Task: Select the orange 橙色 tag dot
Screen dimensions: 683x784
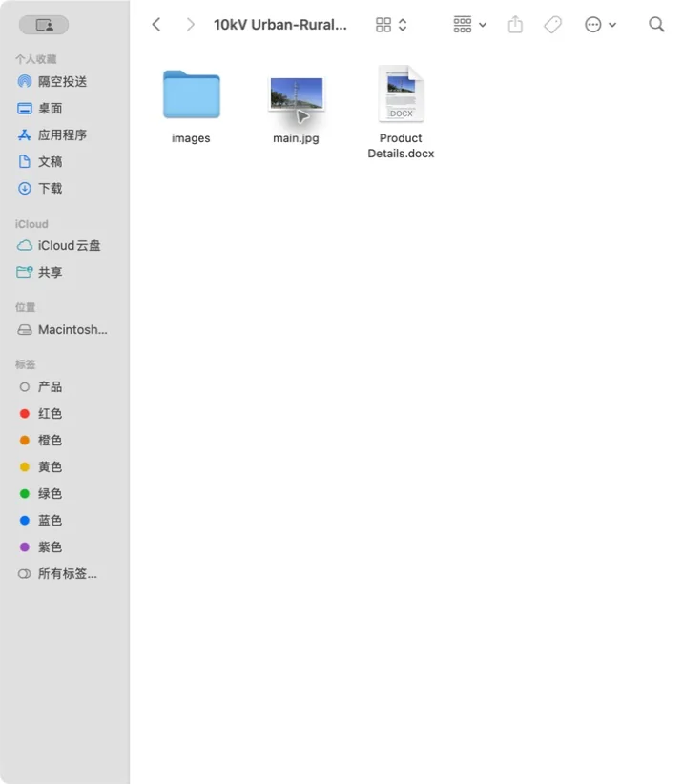Action: tap(25, 441)
